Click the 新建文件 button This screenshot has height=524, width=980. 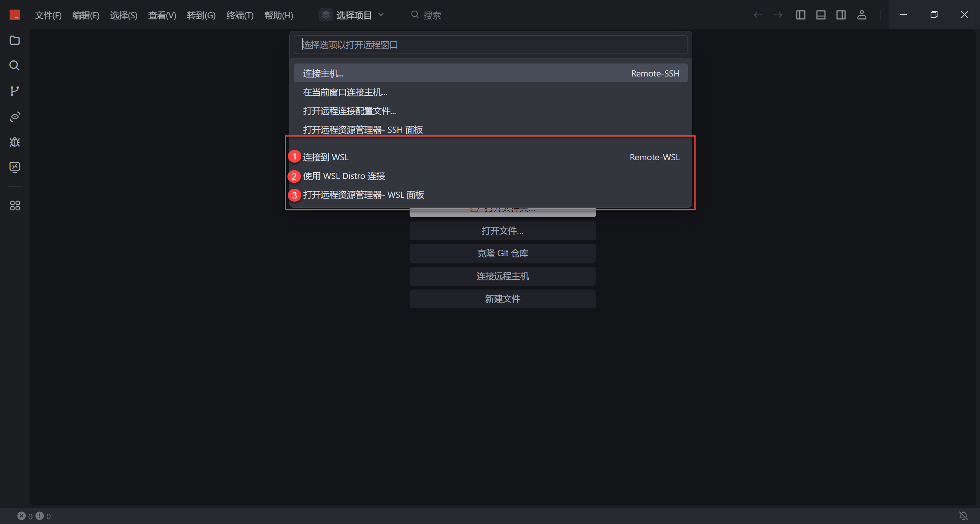click(502, 299)
